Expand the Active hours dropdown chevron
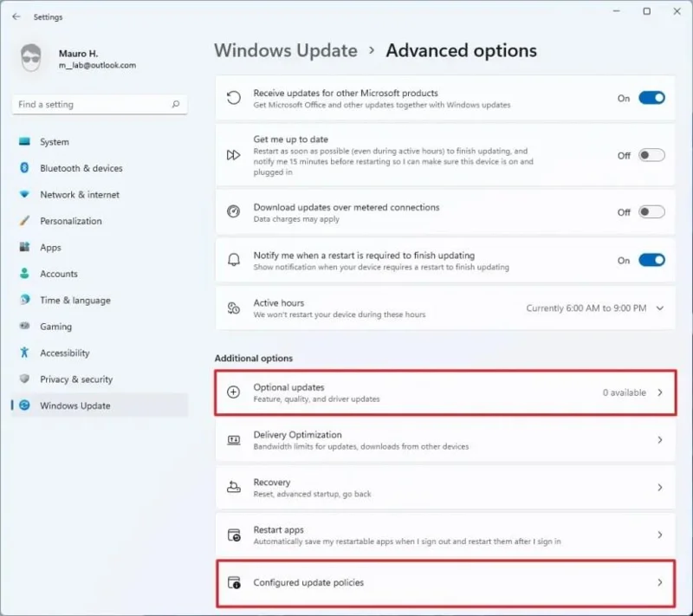 coord(660,308)
